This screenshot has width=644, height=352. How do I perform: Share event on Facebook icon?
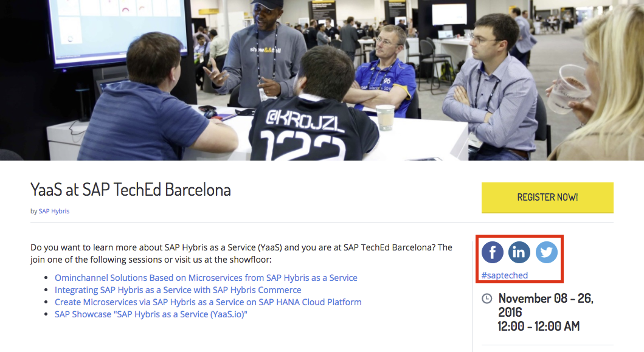(x=492, y=252)
